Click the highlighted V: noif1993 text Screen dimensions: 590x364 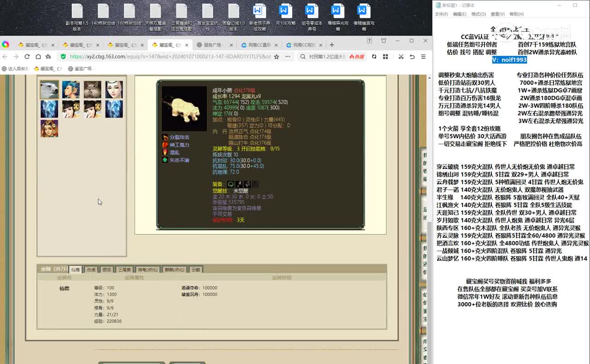[x=509, y=60]
